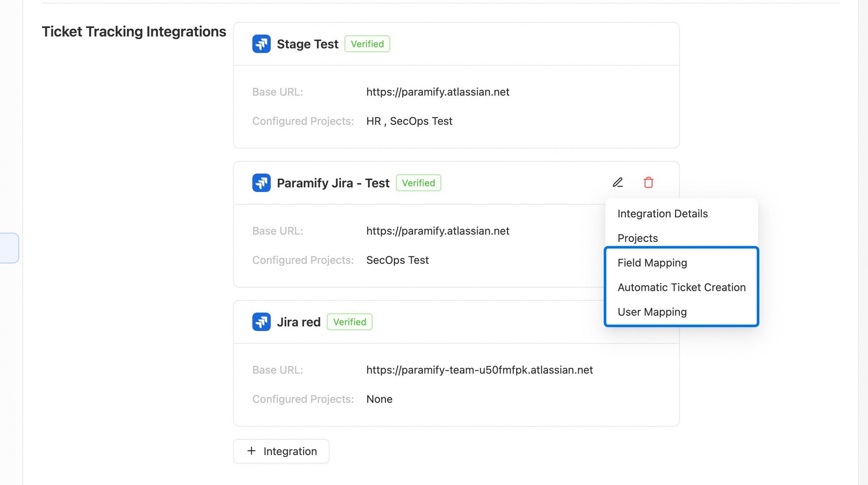Click 'Configured Projects:' label in Stage Test card
868x485 pixels.
click(x=303, y=121)
